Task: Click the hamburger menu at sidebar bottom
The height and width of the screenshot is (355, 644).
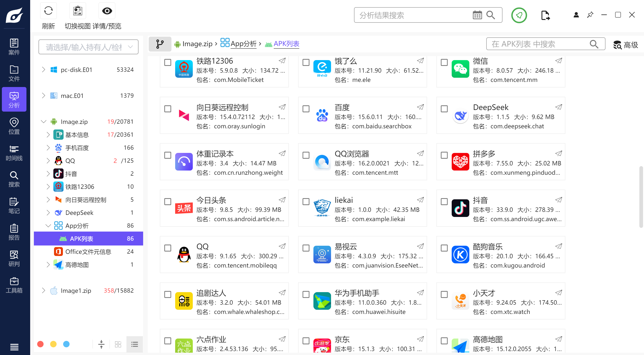Action: coord(14,347)
